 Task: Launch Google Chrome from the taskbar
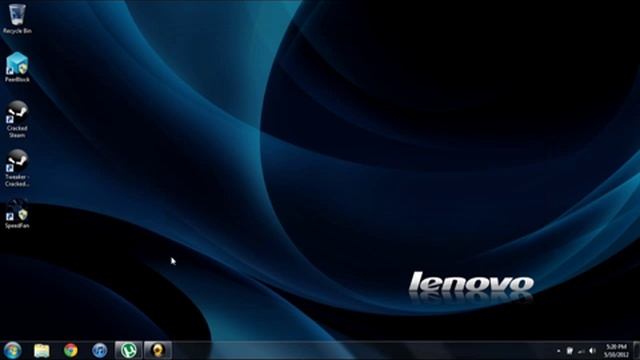(x=71, y=351)
